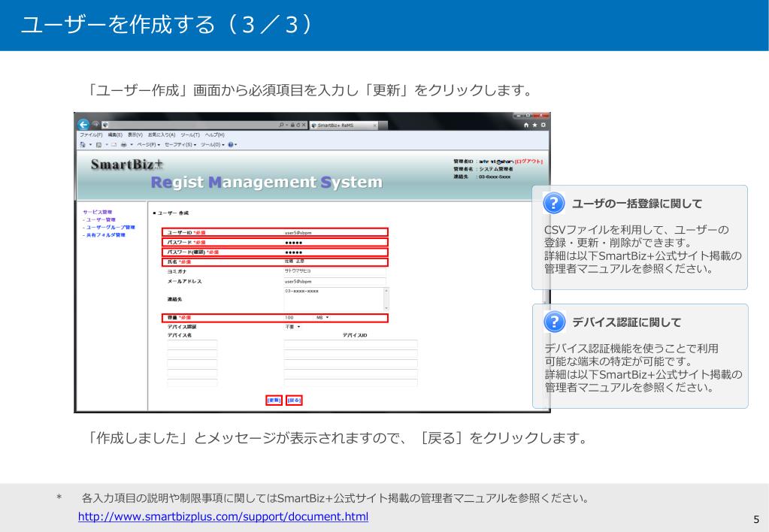Click the command bar read mail icon
Screen dimensions: 769x532
click(114, 144)
